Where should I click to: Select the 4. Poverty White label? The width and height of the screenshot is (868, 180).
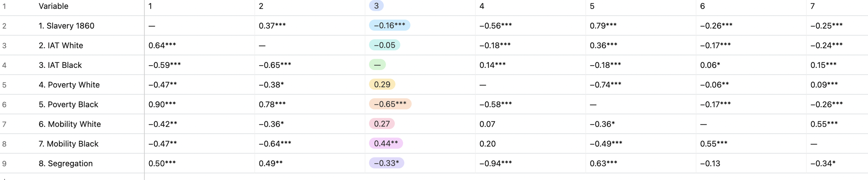pos(69,85)
